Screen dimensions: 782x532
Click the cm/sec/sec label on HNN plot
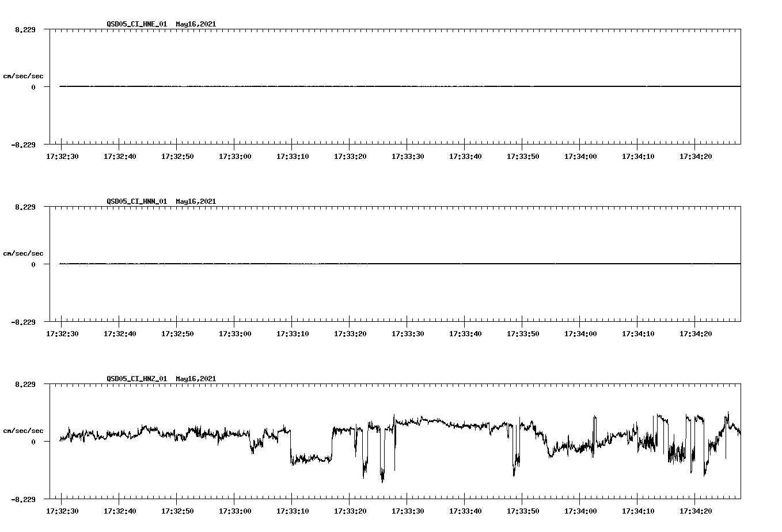[23, 253]
